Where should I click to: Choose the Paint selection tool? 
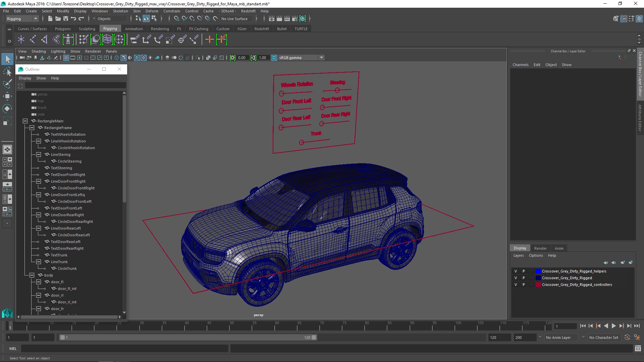7,84
